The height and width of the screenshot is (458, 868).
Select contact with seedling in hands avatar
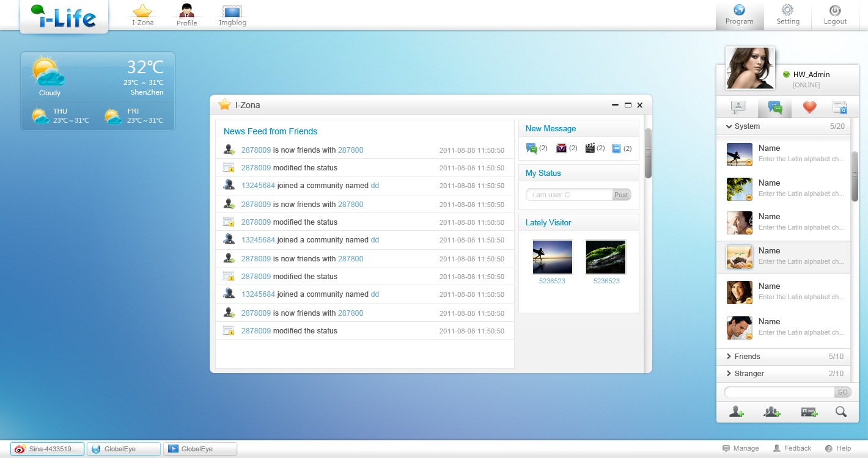(784, 257)
